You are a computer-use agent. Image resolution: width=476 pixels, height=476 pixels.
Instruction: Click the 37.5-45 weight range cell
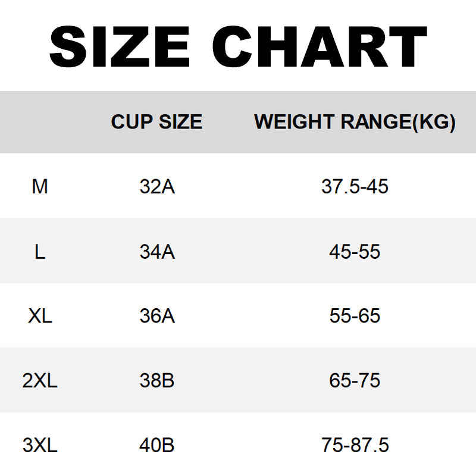pos(355,187)
